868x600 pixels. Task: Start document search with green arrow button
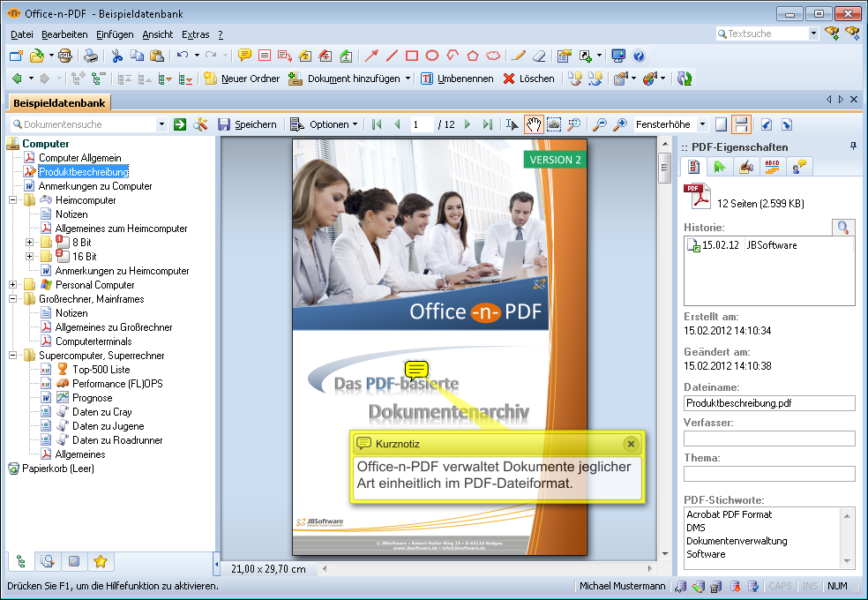[180, 124]
